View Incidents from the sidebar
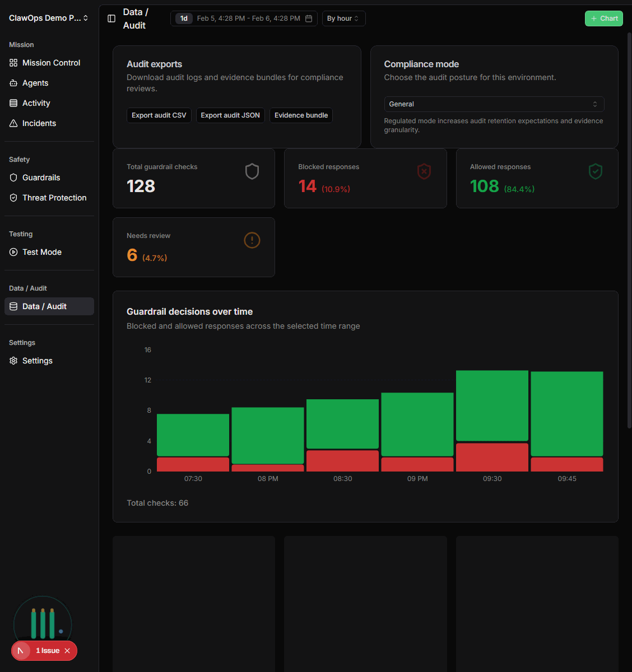This screenshot has height=672, width=632. (38, 123)
